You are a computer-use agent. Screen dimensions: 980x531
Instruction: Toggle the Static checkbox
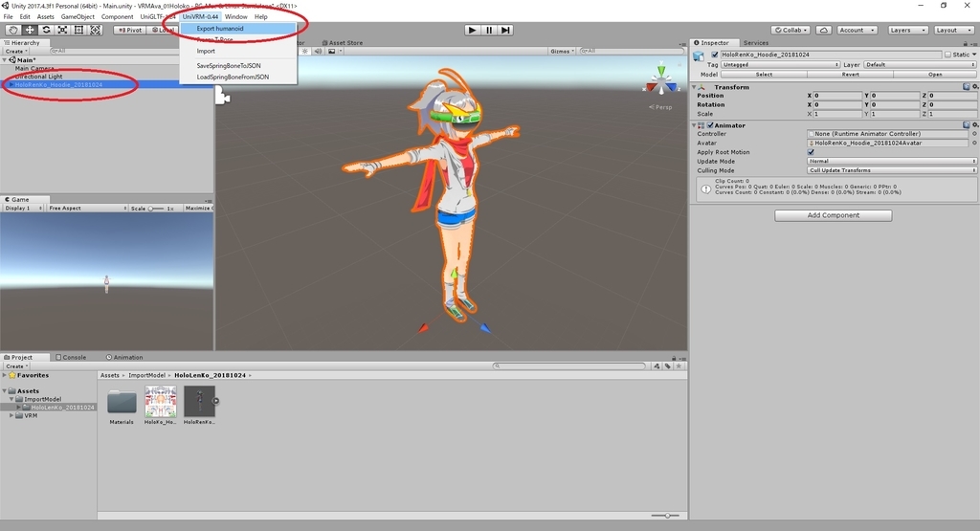(x=948, y=55)
